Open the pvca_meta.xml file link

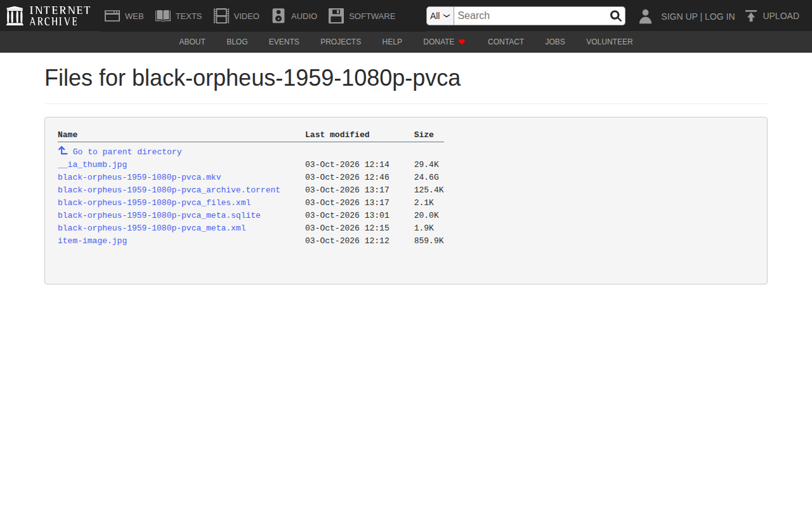[x=152, y=228]
